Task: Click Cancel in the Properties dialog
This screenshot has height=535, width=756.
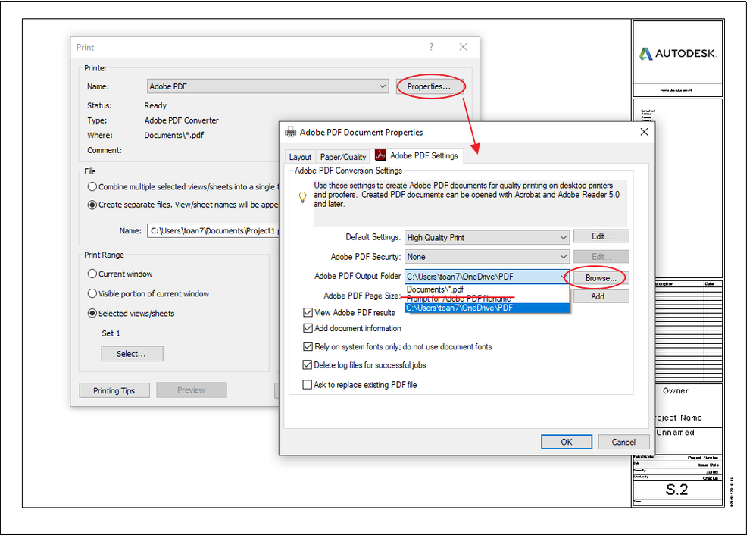Action: 623,442
